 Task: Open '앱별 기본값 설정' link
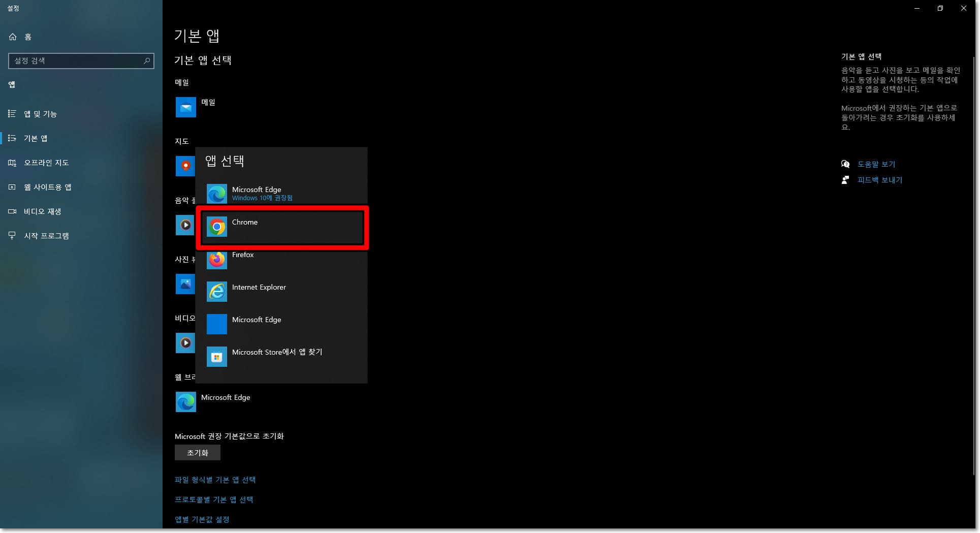click(x=202, y=519)
